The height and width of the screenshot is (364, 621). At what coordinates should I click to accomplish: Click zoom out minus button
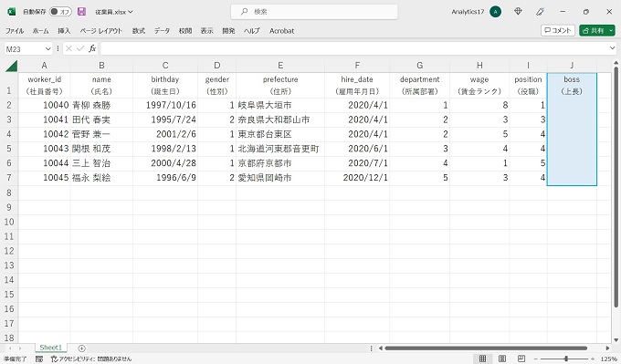[535, 359]
